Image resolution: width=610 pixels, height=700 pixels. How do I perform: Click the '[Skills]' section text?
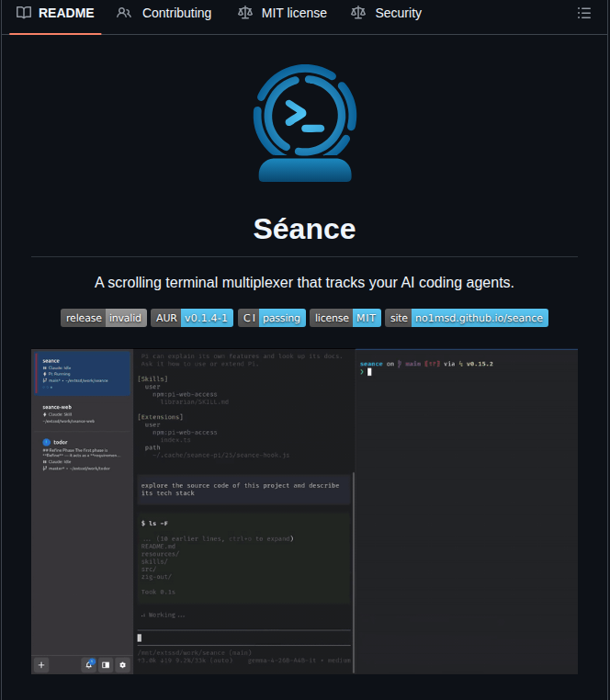pos(152,379)
